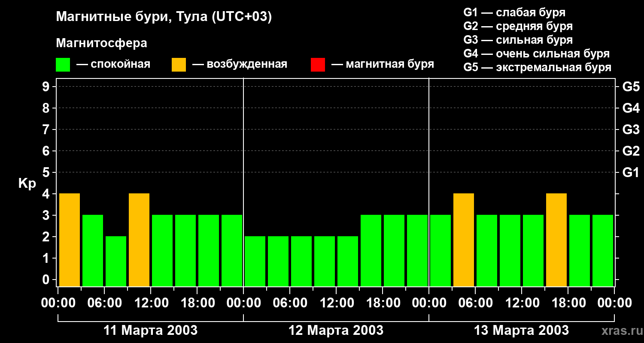Select the title 'Магнитные бури, Тула (UTC+03)'
The image size is (644, 343).
point(164,17)
